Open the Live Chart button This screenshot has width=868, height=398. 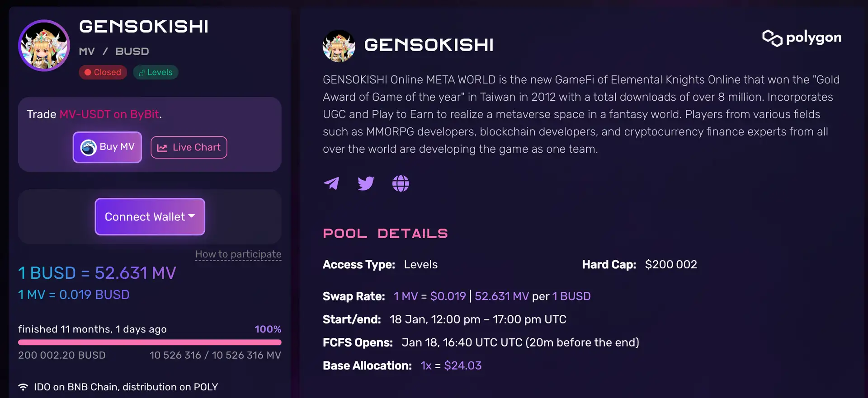tap(189, 147)
